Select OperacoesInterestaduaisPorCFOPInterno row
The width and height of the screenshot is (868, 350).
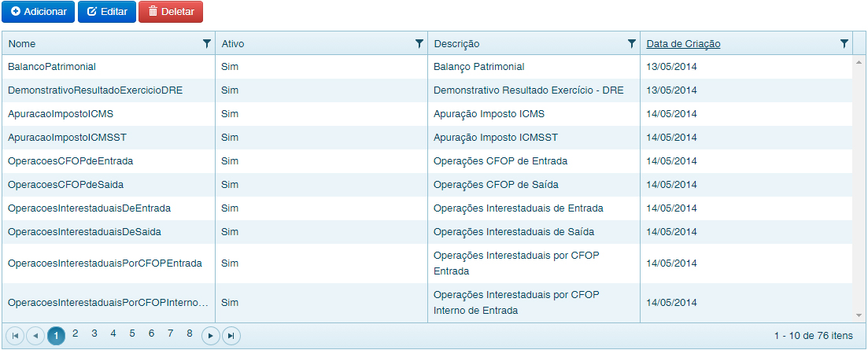[x=427, y=303]
